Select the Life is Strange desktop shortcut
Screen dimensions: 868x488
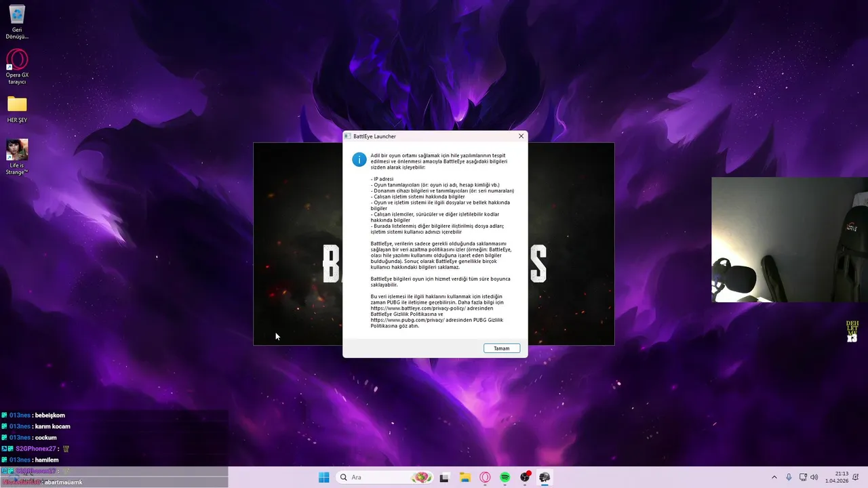[x=17, y=157]
